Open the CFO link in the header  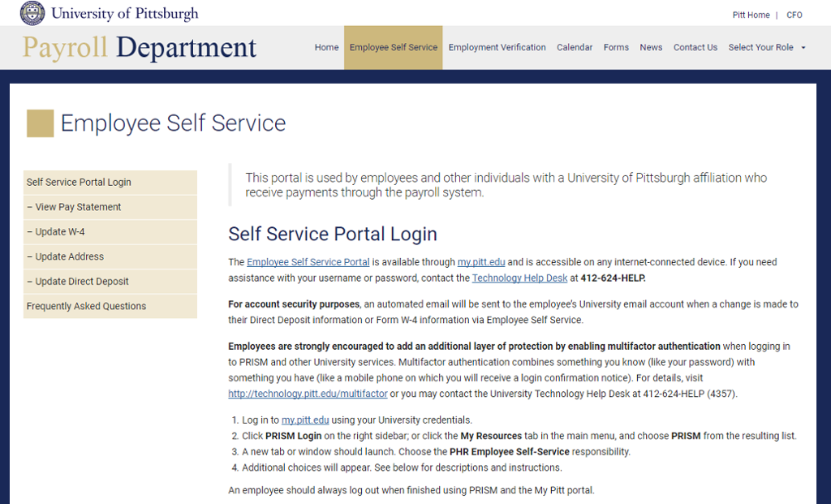(794, 15)
